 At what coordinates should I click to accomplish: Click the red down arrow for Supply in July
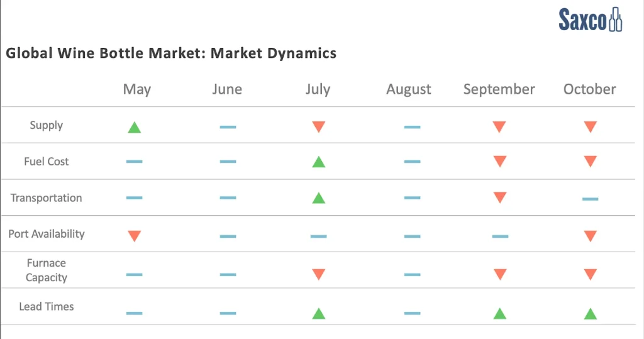pyautogui.click(x=318, y=127)
